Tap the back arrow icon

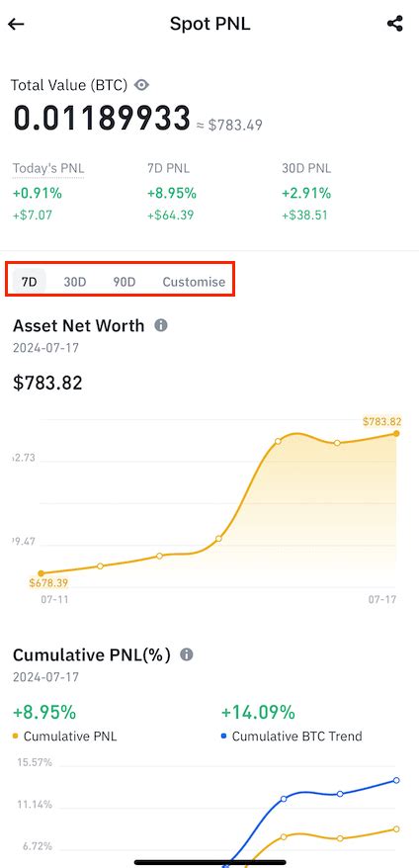(16, 25)
